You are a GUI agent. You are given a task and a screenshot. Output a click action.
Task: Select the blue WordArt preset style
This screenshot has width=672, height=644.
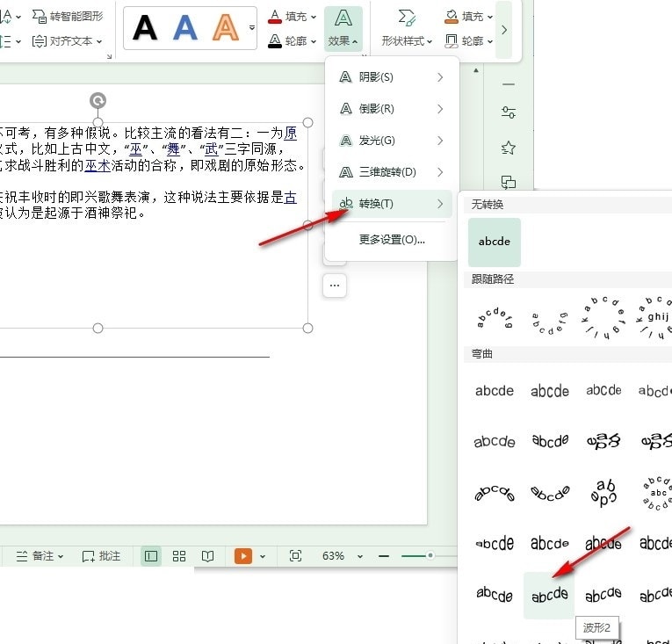(x=185, y=28)
